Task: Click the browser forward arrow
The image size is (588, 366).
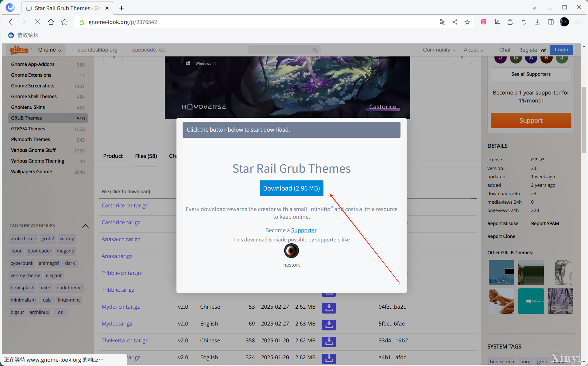Action: coord(24,22)
